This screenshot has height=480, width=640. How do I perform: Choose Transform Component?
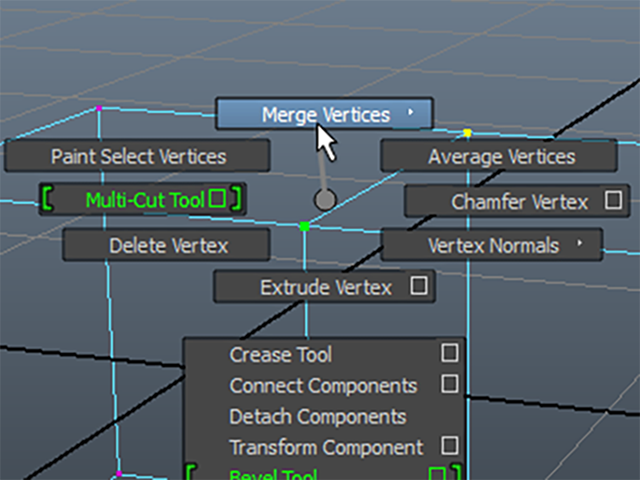(324, 447)
